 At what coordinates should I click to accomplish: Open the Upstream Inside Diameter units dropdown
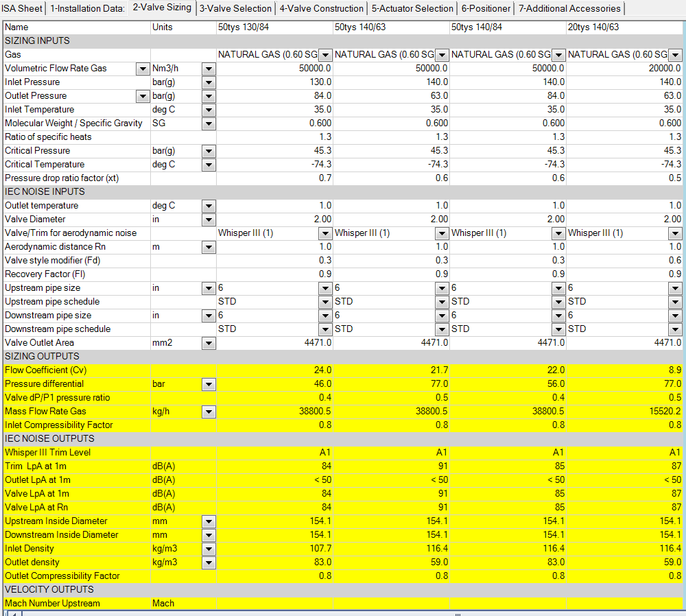(x=209, y=521)
